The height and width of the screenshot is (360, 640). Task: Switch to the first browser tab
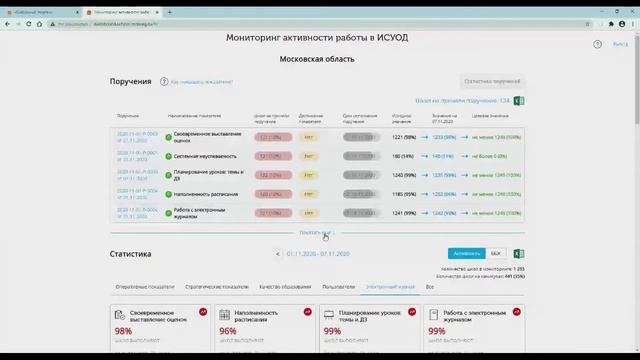click(x=41, y=12)
